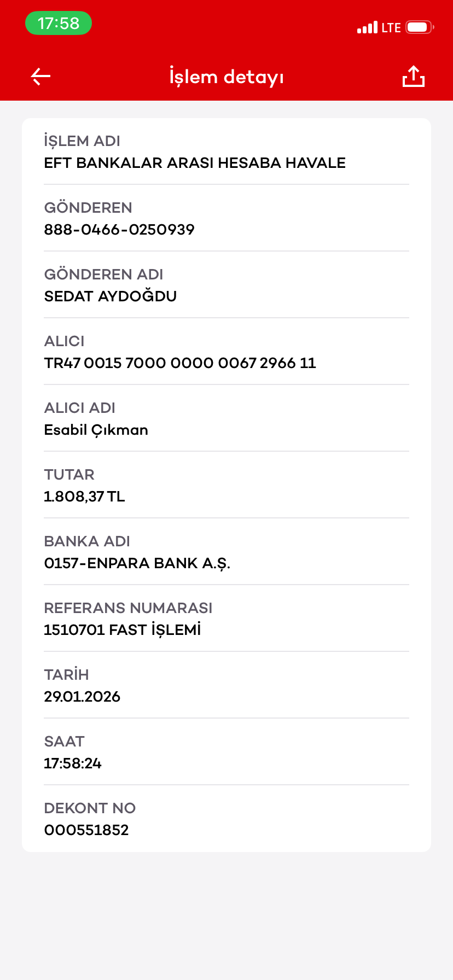Select receipt number 000551852
Viewport: 453px width, 980px height.
pos(86,830)
